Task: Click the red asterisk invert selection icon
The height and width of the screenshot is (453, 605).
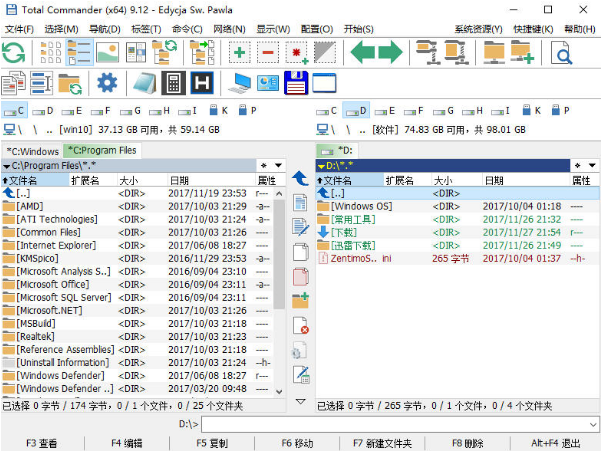Action: pyautogui.click(x=296, y=52)
